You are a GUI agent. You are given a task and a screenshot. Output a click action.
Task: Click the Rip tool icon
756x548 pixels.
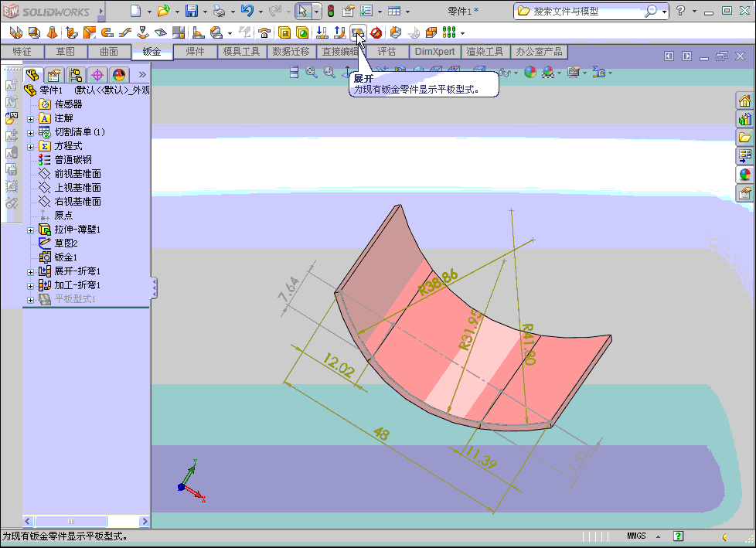pyautogui.click(x=395, y=32)
